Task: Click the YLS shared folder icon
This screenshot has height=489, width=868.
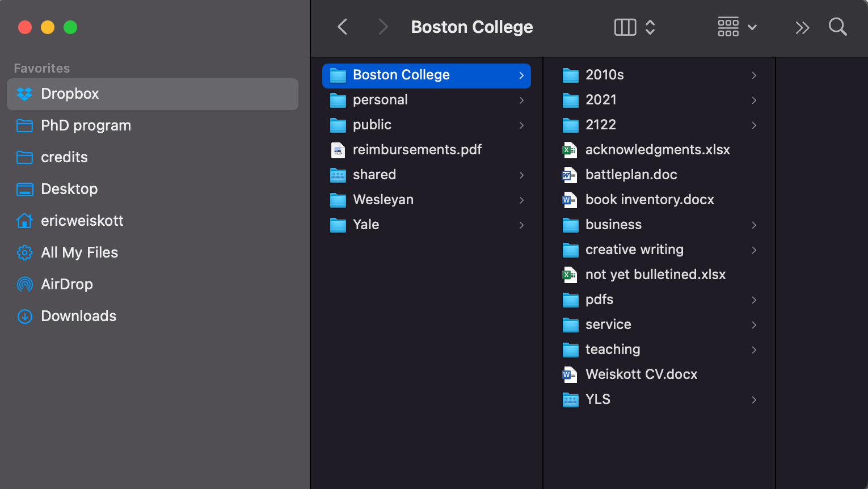Action: (x=571, y=399)
